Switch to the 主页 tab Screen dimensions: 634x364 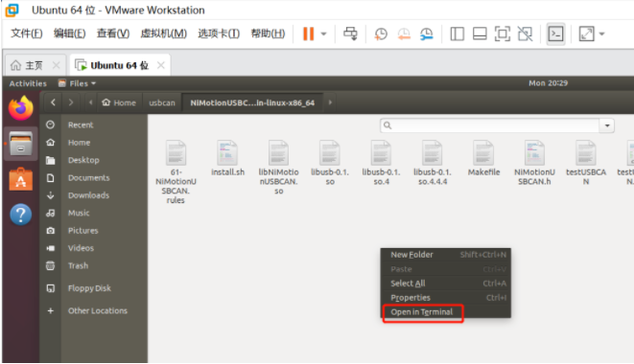pyautogui.click(x=34, y=65)
